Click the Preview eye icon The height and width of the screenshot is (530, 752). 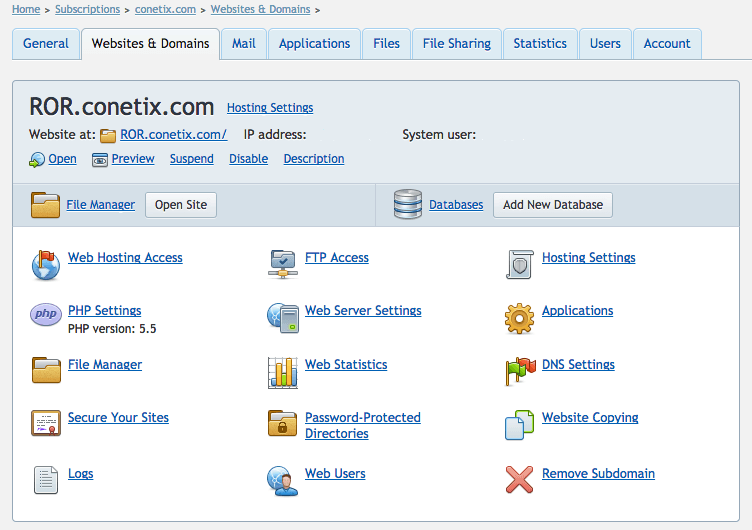[100, 160]
